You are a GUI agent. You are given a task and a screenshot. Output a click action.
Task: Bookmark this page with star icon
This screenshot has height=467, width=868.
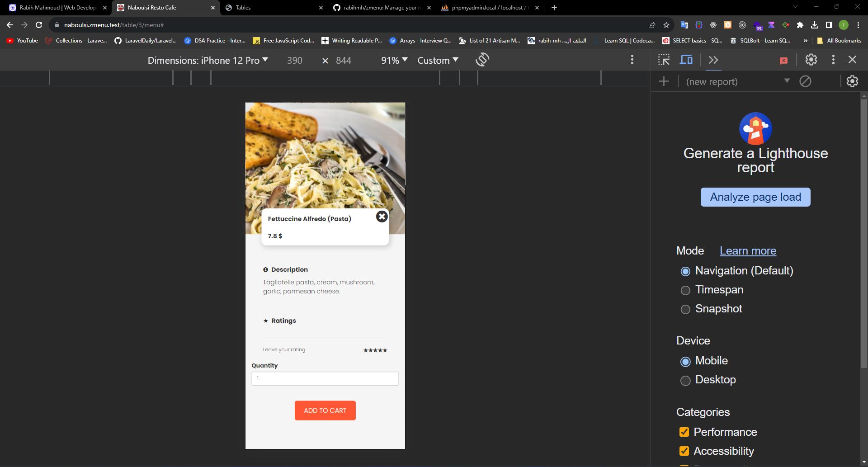666,25
